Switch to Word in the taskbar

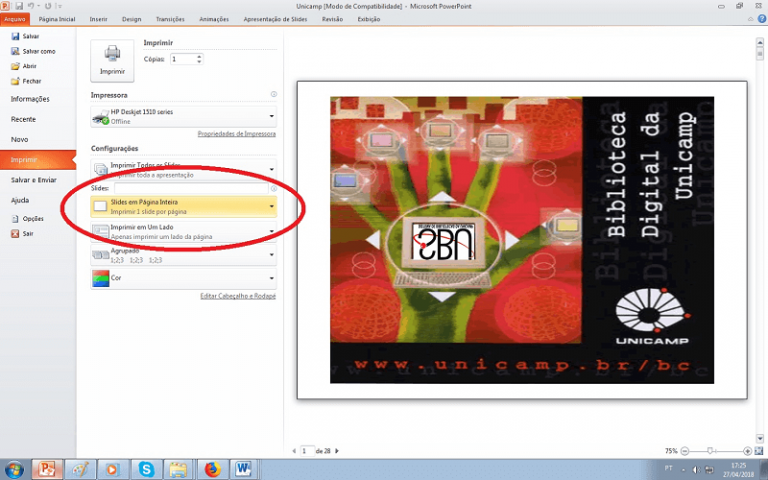point(243,469)
